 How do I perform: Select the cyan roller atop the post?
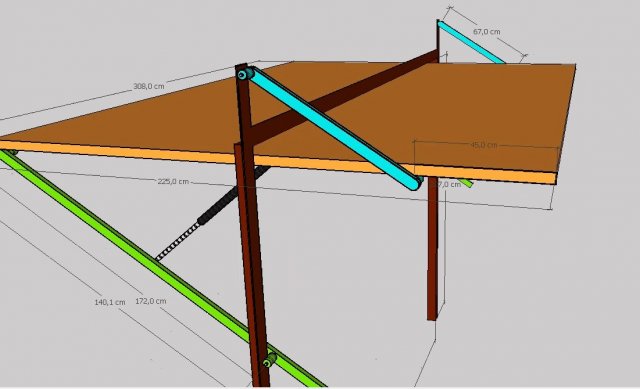click(x=244, y=74)
